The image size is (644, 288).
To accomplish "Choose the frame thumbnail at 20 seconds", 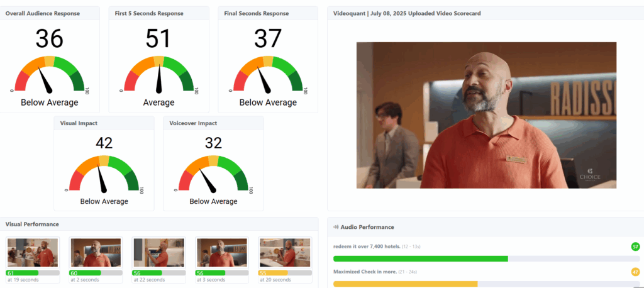I will 285,253.
